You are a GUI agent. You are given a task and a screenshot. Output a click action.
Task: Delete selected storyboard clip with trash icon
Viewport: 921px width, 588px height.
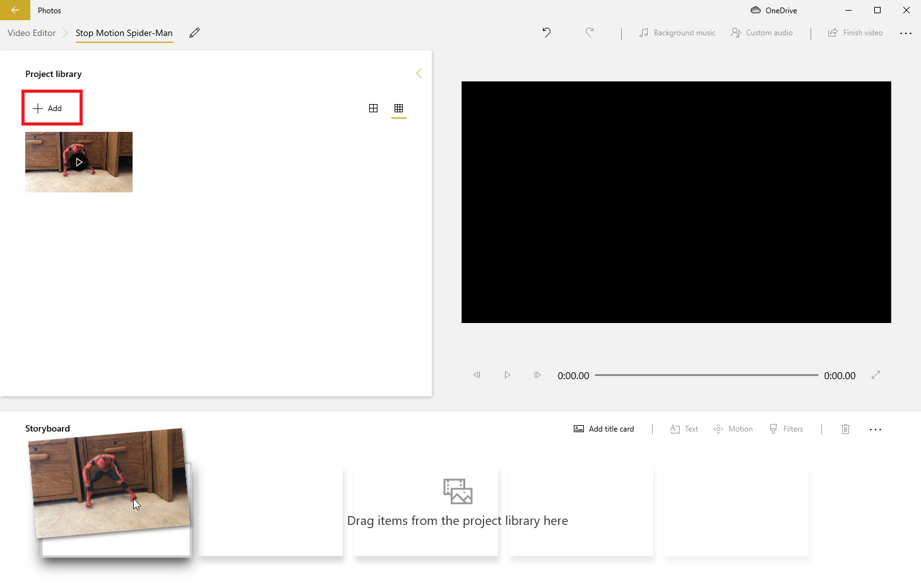845,429
